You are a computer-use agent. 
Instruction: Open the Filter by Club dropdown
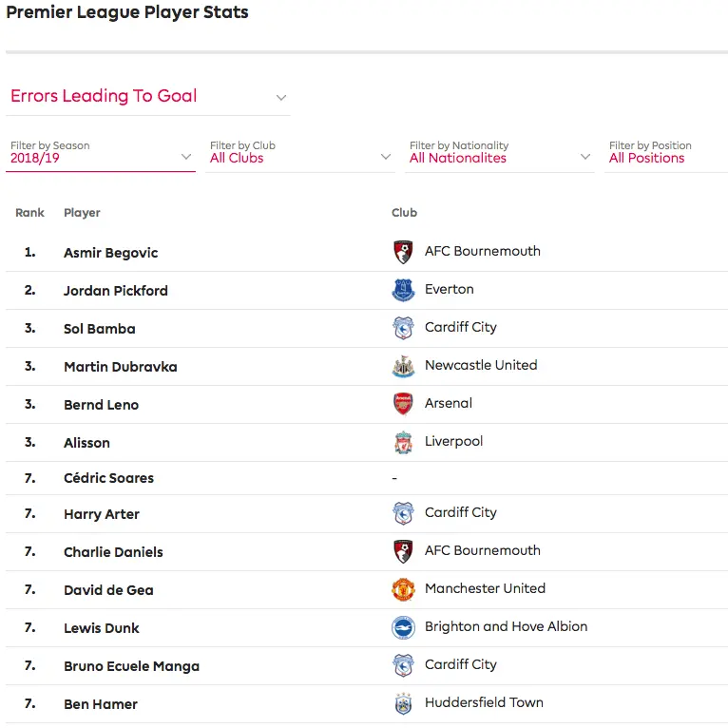click(x=299, y=153)
